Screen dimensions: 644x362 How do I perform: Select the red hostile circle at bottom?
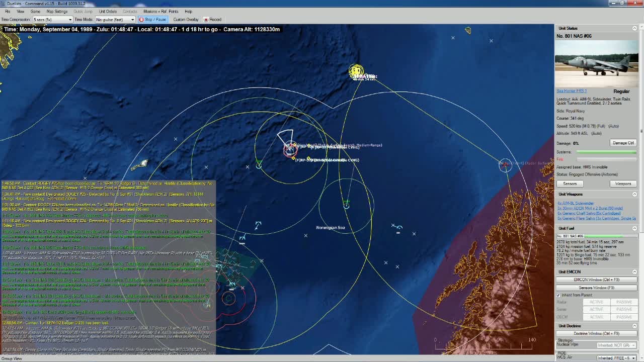click(x=229, y=299)
